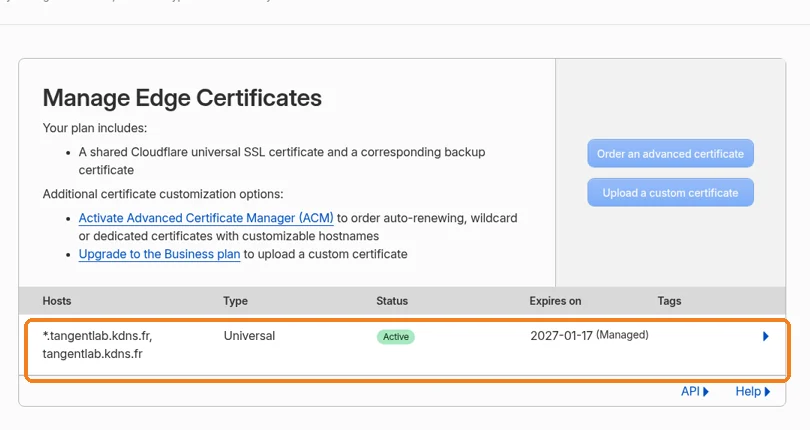Click the Manage Edge Certificates heading
Image resolution: width=810 pixels, height=430 pixels.
182,98
